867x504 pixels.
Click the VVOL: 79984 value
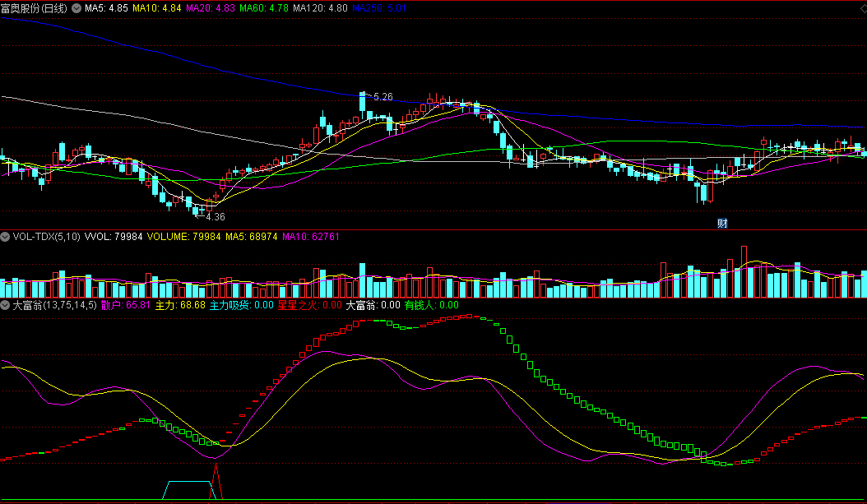114,237
